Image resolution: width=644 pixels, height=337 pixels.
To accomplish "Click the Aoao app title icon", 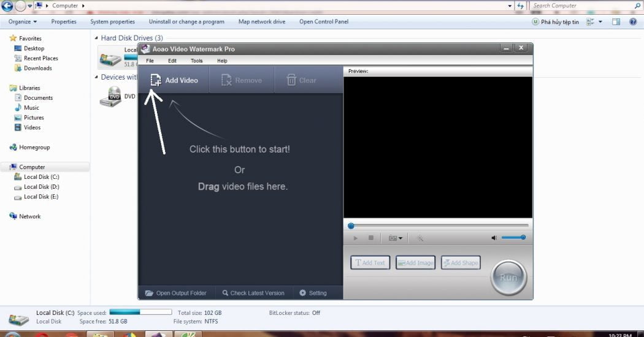I will [145, 49].
